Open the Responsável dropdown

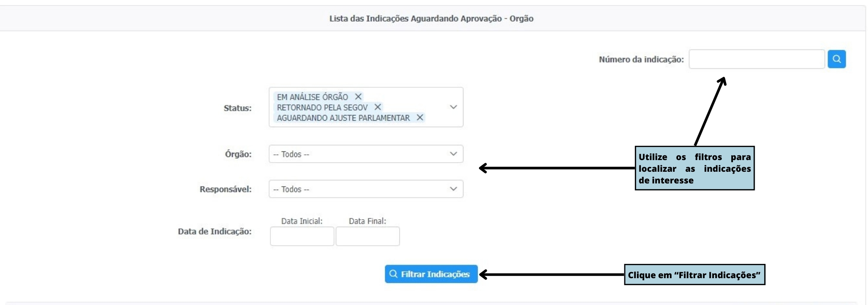pyautogui.click(x=366, y=189)
